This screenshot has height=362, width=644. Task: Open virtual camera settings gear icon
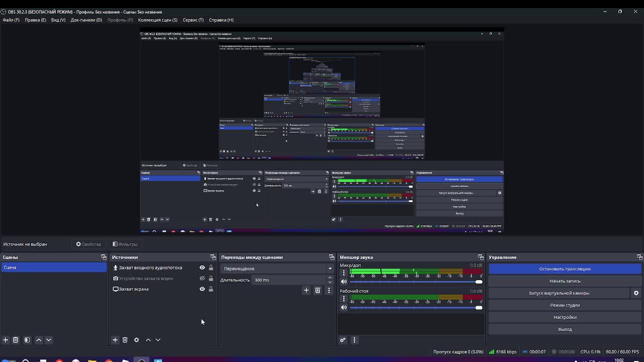click(x=636, y=293)
